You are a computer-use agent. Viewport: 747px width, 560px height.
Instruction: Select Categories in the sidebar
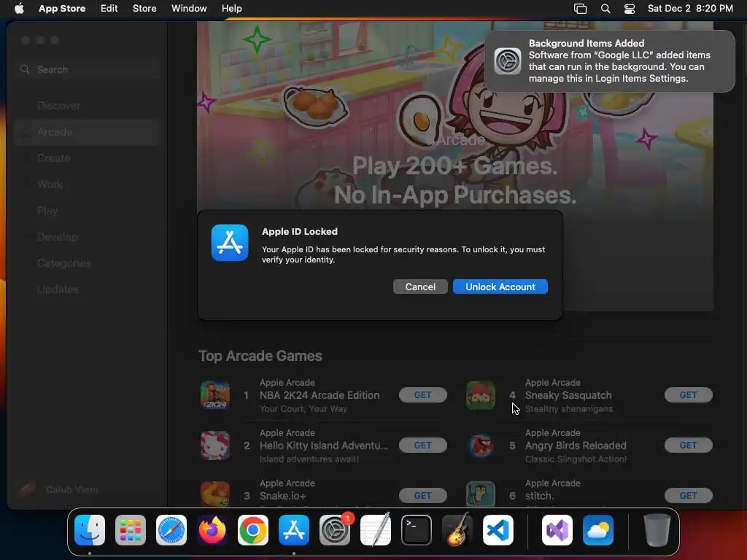87,262
